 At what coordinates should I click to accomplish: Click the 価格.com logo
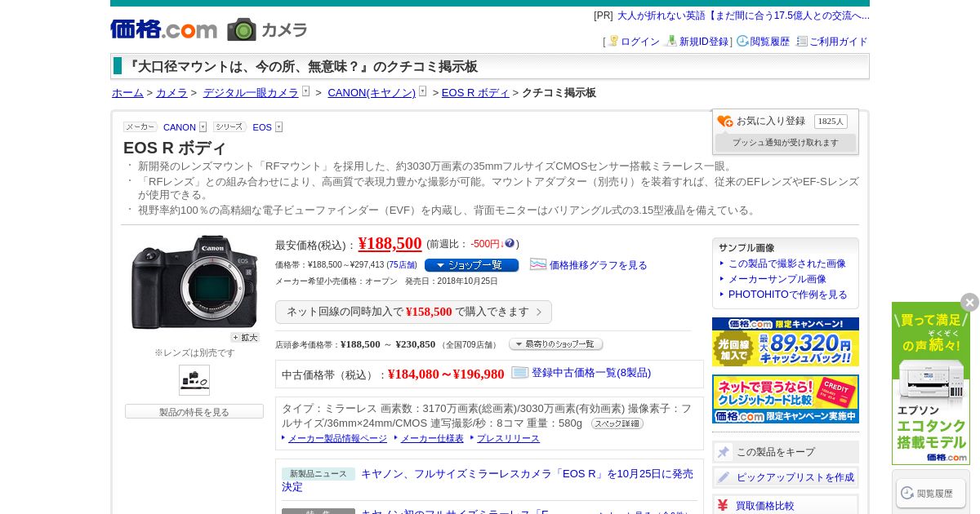pyautogui.click(x=164, y=29)
